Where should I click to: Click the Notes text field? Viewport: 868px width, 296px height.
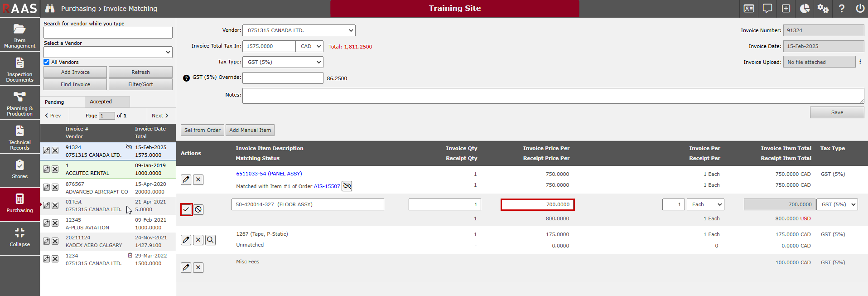(553, 96)
